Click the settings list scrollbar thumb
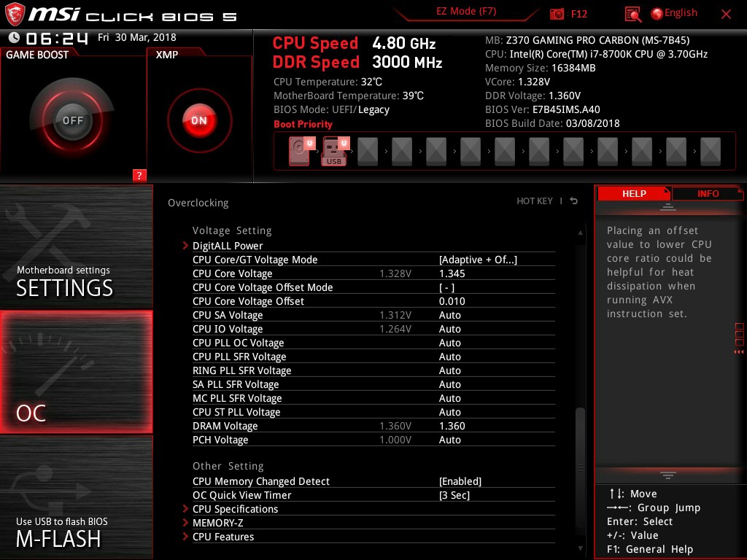 point(580,467)
